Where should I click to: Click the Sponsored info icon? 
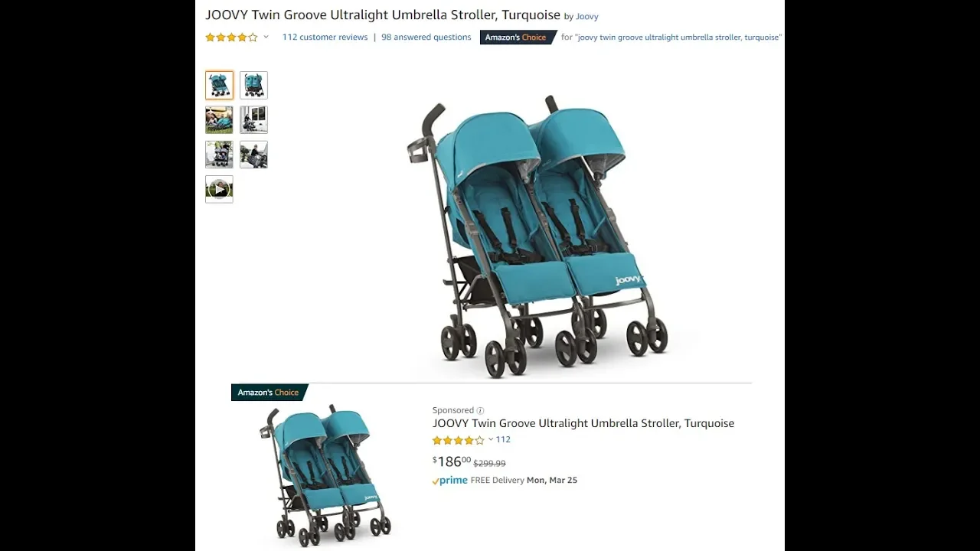(480, 410)
